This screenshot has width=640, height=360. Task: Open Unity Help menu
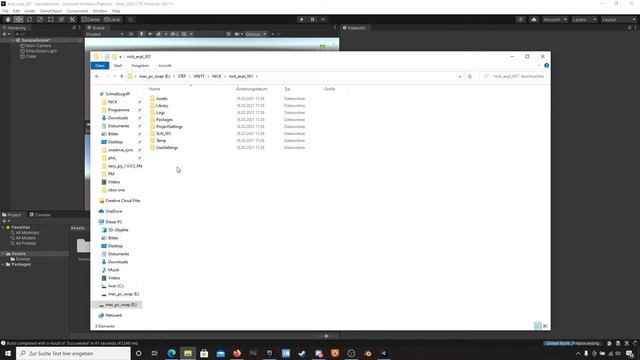pos(116,11)
